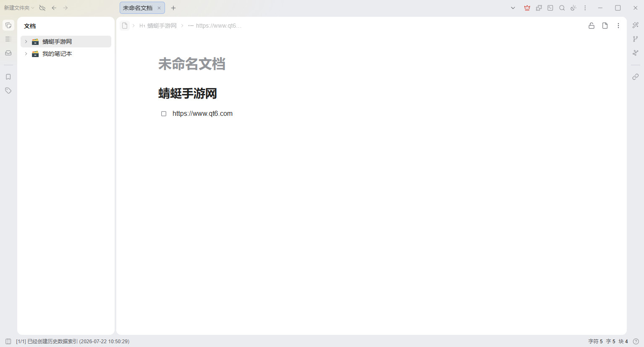Close the 未命名文档 tab
The image size is (644, 347).
pos(159,8)
